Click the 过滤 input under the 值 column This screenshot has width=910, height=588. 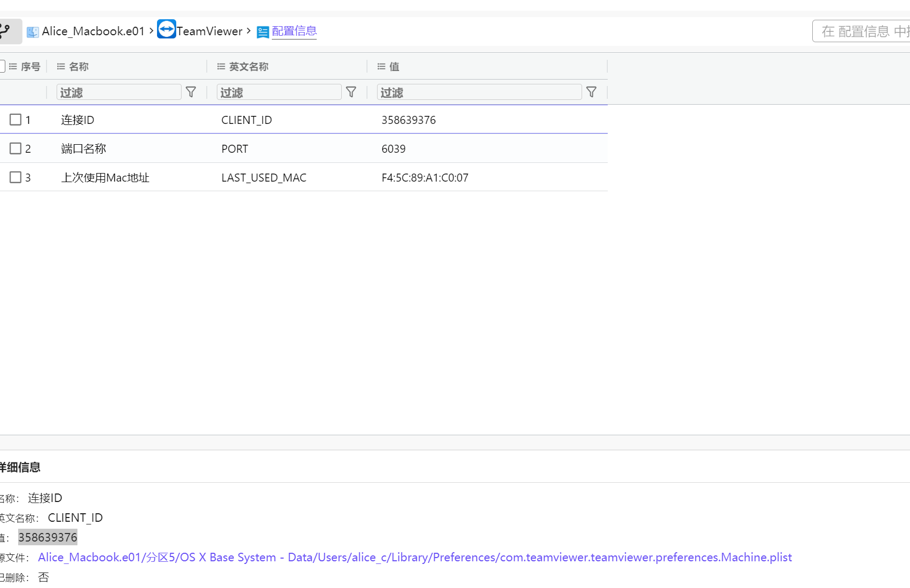click(x=478, y=91)
